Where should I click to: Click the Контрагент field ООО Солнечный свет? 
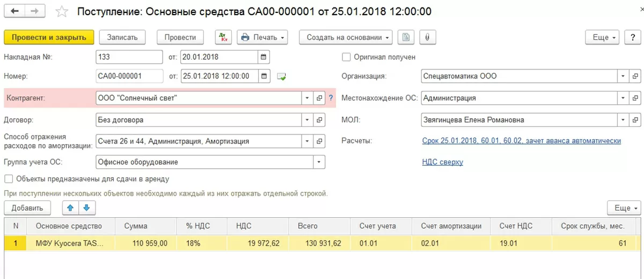[x=199, y=98]
